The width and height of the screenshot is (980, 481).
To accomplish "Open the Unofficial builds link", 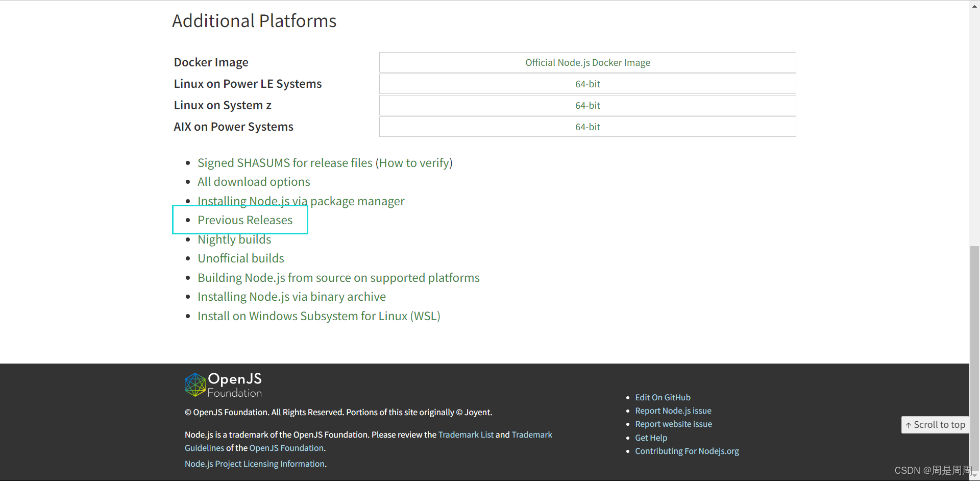I will (241, 258).
